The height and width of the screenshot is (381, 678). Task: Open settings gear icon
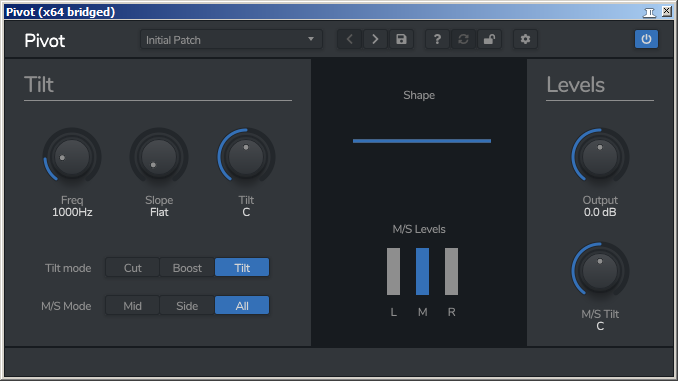click(x=525, y=39)
